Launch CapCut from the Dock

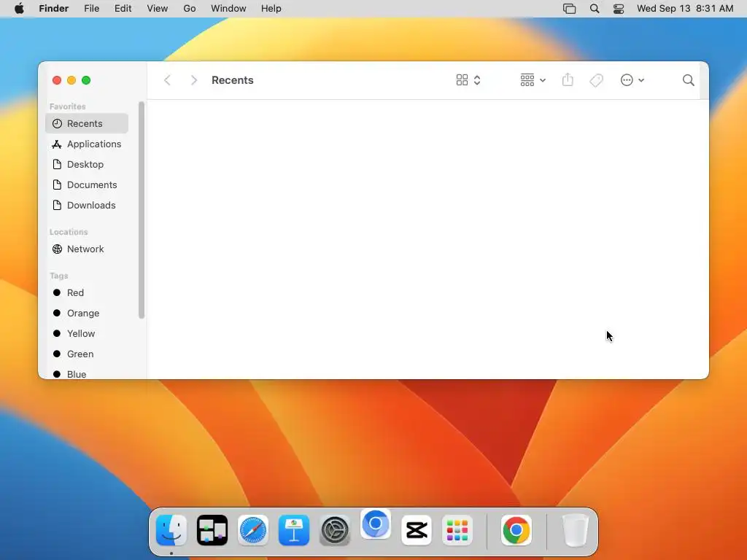click(x=417, y=530)
